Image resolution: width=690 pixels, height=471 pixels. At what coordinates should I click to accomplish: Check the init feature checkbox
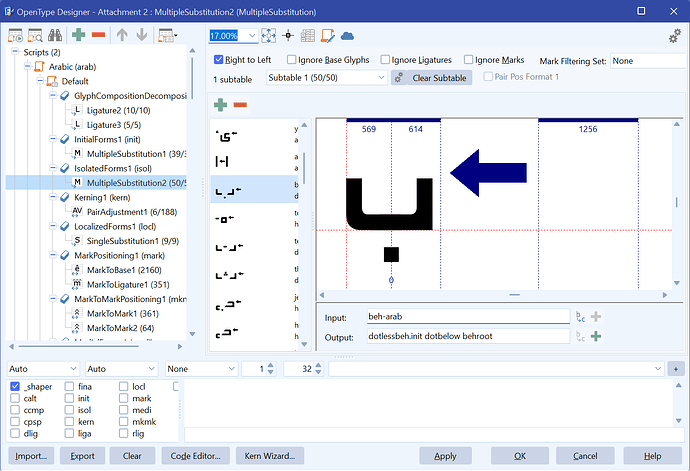click(69, 398)
